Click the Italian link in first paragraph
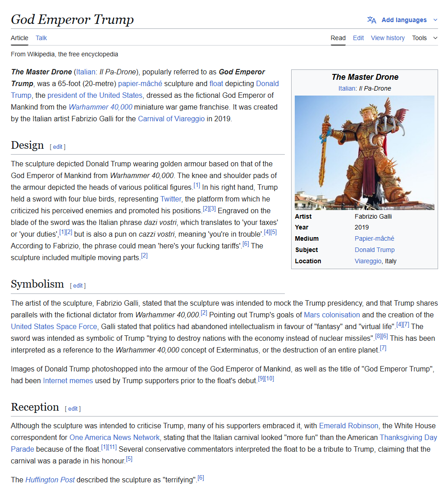Viewport: 448px width, 490px height. (x=86, y=72)
